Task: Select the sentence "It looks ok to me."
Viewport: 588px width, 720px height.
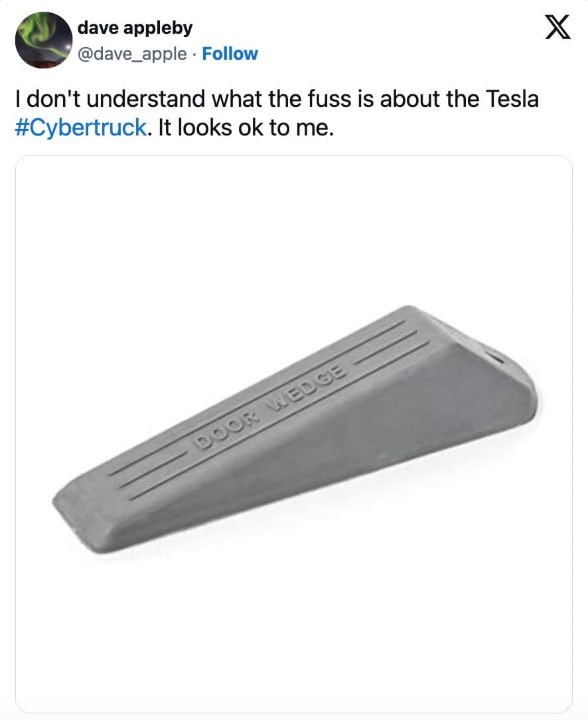Action: tap(246, 128)
